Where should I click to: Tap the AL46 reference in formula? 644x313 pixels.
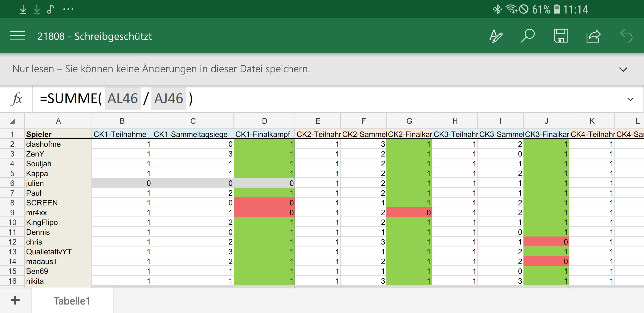(122, 98)
